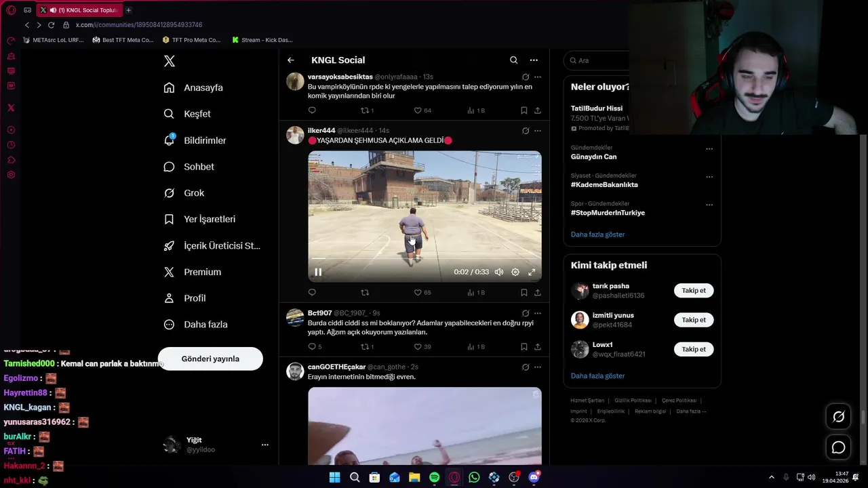Open #KademeBakanlıkta trend options
The width and height of the screenshot is (868, 488).
click(709, 177)
